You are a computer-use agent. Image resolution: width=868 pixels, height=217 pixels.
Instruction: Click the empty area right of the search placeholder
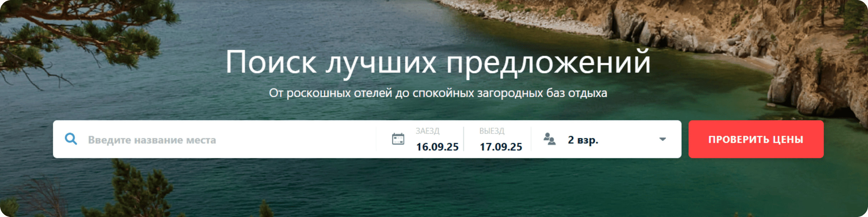click(296, 139)
